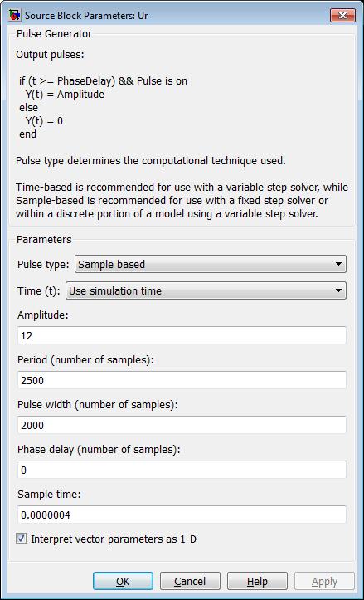Click the Phase delay input field
The image size is (364, 600).
click(x=182, y=470)
